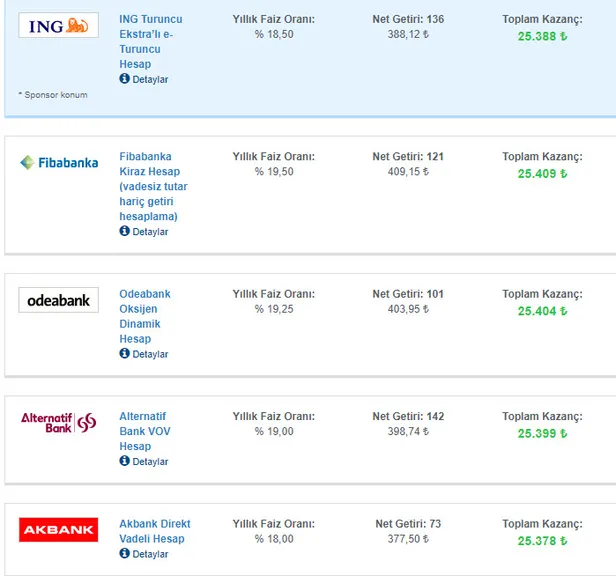Screen dimensions: 616x576
Task: Click info icon under ING Turuncu Hesap
Action: point(125,79)
